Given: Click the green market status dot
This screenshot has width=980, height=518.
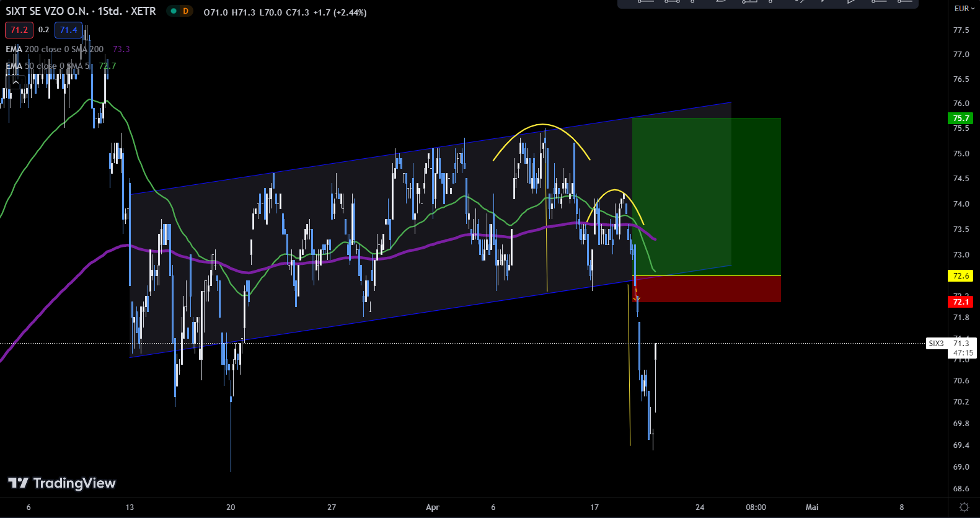Looking at the screenshot, I should [x=174, y=11].
